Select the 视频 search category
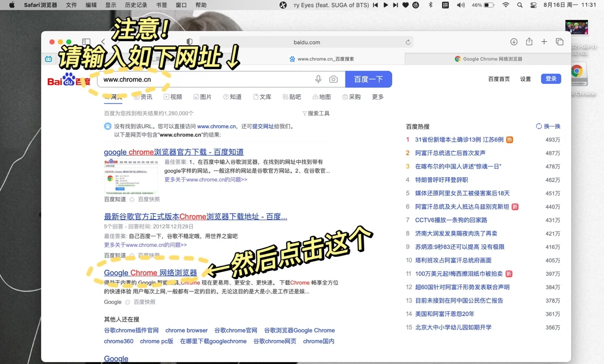604x364 pixels. [173, 97]
